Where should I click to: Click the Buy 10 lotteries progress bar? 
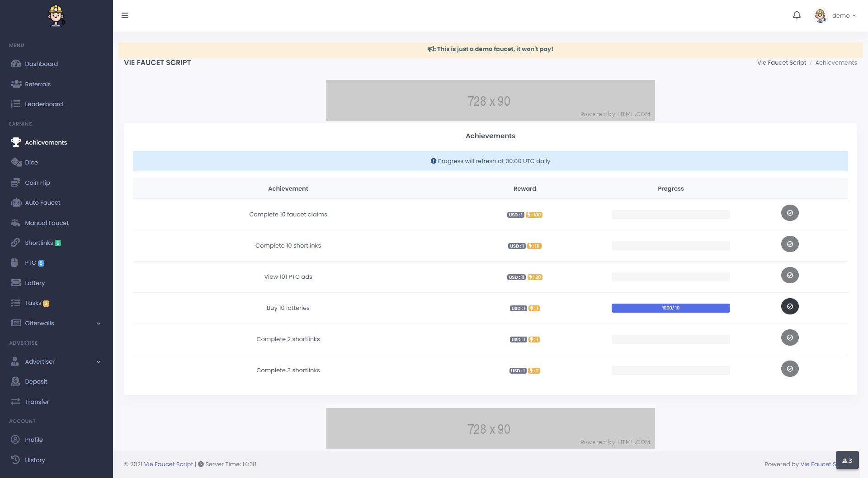(x=670, y=308)
